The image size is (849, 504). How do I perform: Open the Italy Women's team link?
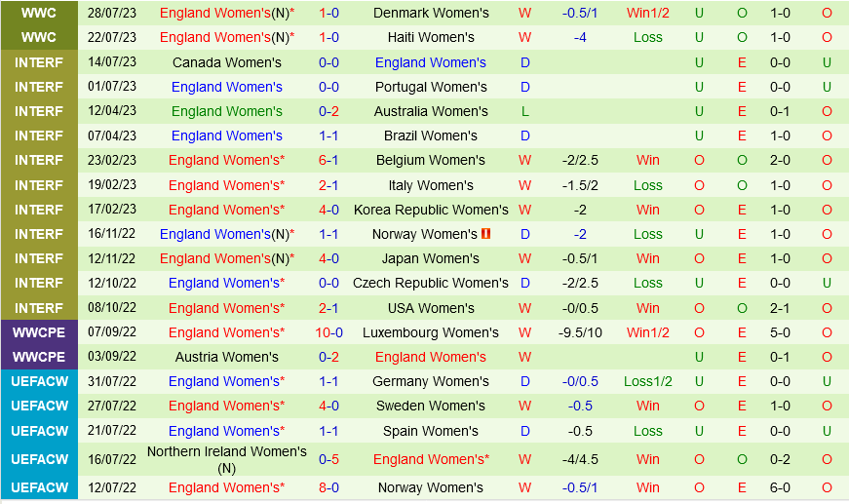pos(431,185)
